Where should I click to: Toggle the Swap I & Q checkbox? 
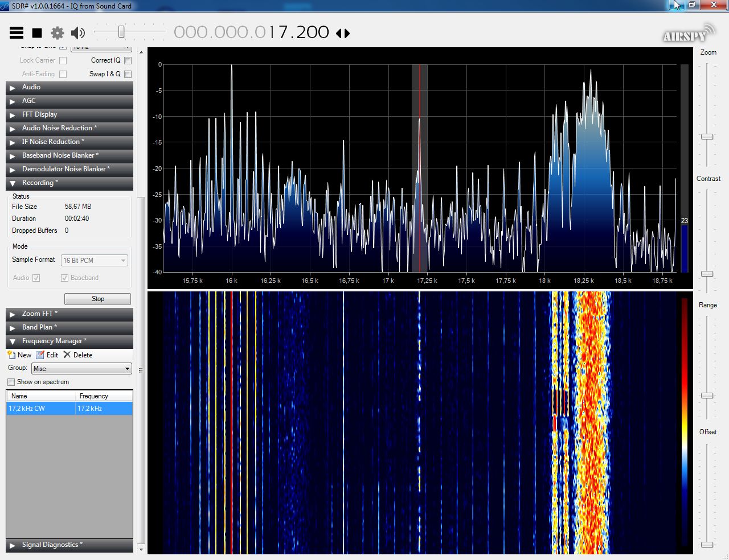click(x=128, y=74)
